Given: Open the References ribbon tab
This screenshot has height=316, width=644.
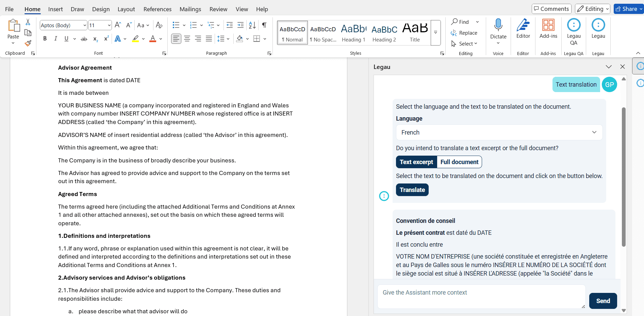Looking at the screenshot, I should (157, 9).
